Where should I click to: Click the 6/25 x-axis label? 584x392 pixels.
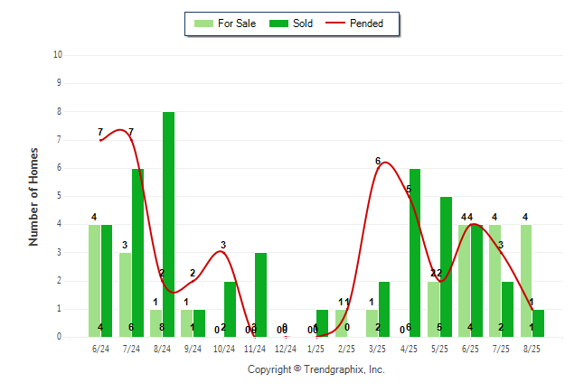470,349
